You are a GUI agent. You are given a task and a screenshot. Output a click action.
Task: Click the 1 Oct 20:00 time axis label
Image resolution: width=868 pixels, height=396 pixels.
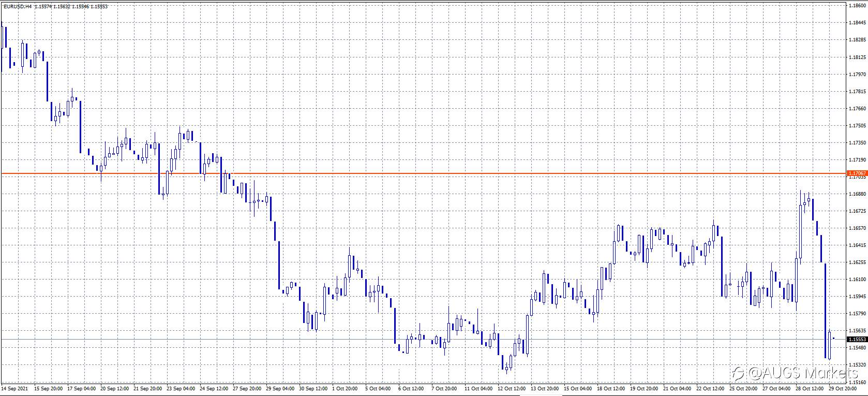pos(346,388)
